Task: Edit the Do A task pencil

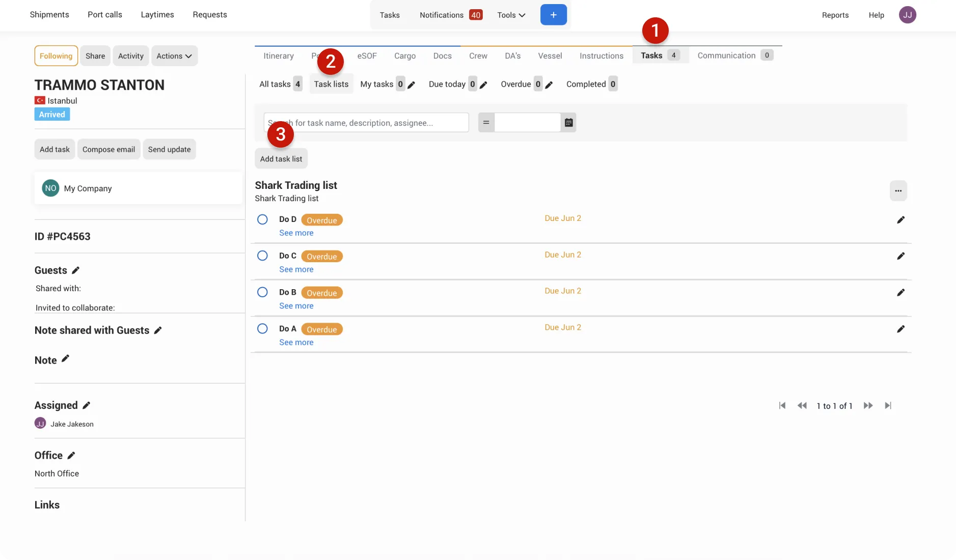Action: click(x=900, y=329)
